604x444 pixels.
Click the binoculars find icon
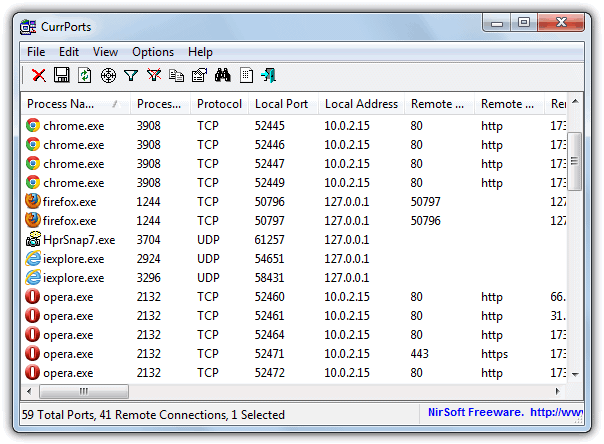click(223, 75)
